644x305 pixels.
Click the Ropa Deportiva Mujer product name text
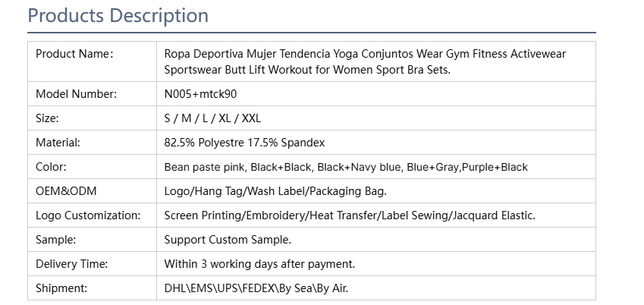(x=365, y=61)
